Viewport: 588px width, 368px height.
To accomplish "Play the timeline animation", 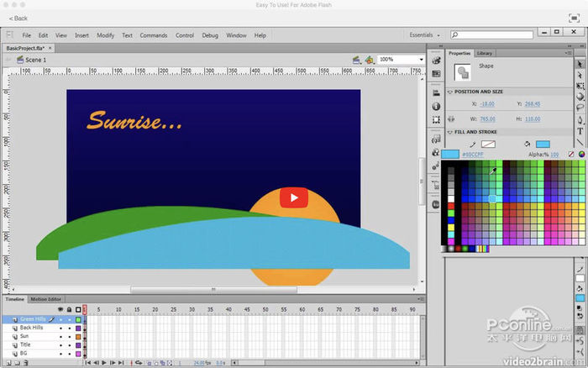I will coord(102,362).
